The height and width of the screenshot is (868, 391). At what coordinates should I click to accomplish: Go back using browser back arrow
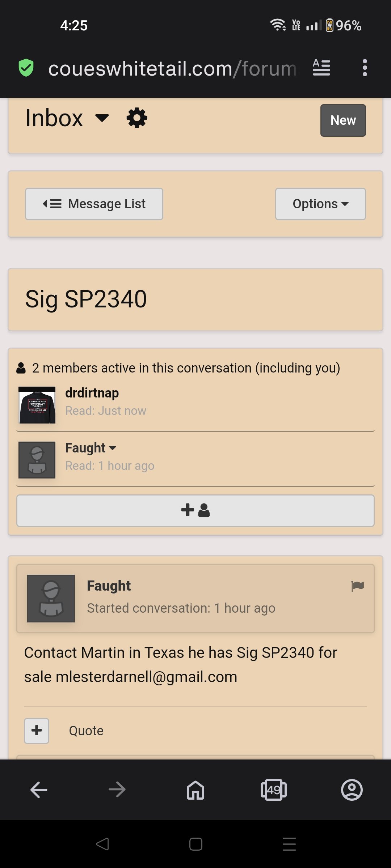[39, 790]
